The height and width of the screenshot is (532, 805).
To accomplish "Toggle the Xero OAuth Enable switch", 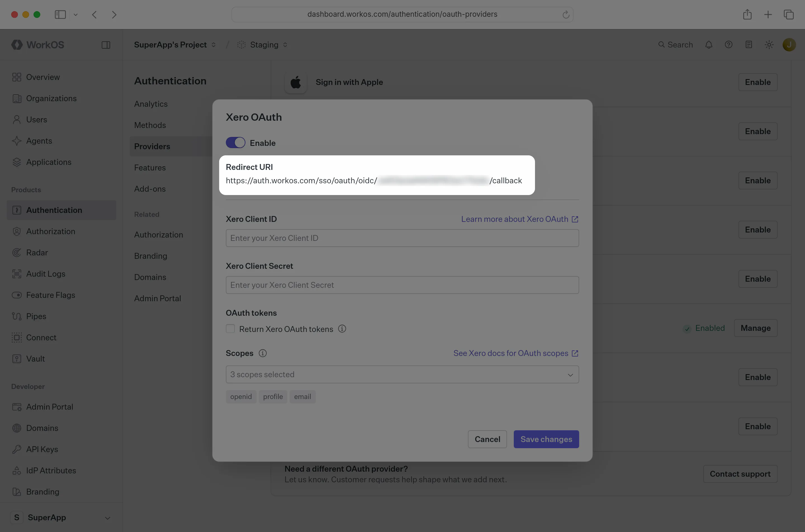I will pos(236,143).
